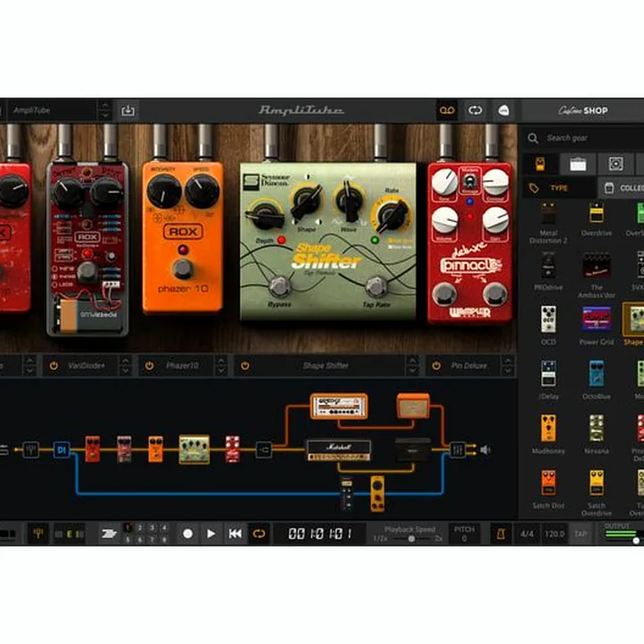Viewport: 644px width, 644px height.
Task: Switch to the TYPE filter tab
Action: point(559,188)
